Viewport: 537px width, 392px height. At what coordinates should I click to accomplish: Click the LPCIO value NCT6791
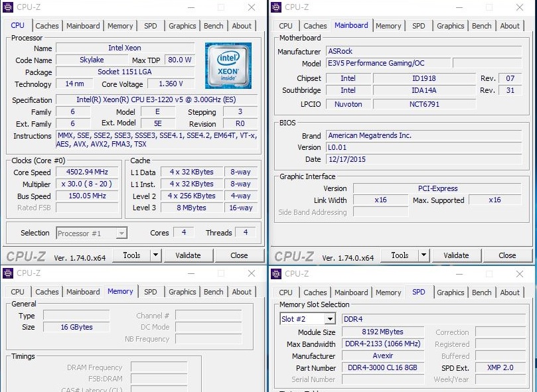(424, 104)
